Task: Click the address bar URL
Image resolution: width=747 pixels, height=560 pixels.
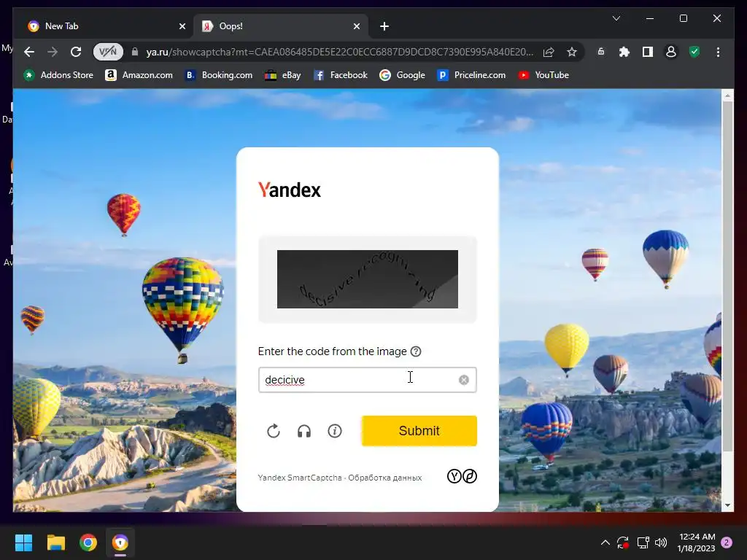Action: [x=340, y=52]
